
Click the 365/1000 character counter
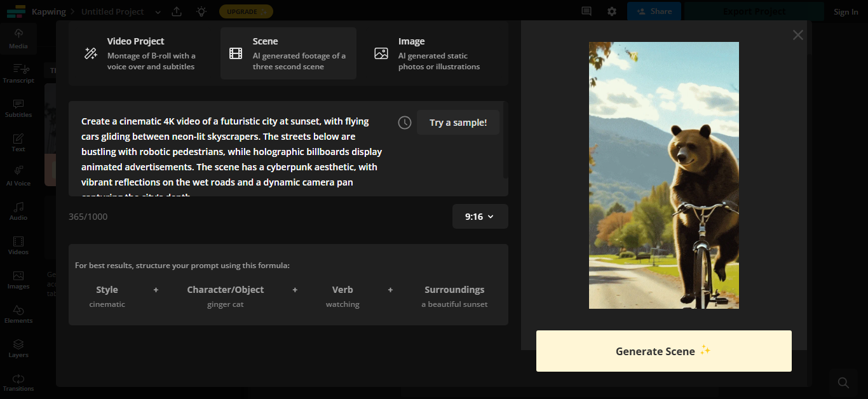click(88, 217)
